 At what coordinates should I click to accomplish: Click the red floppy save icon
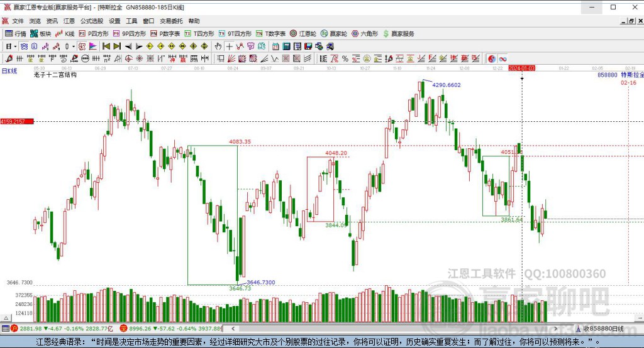tap(308, 46)
